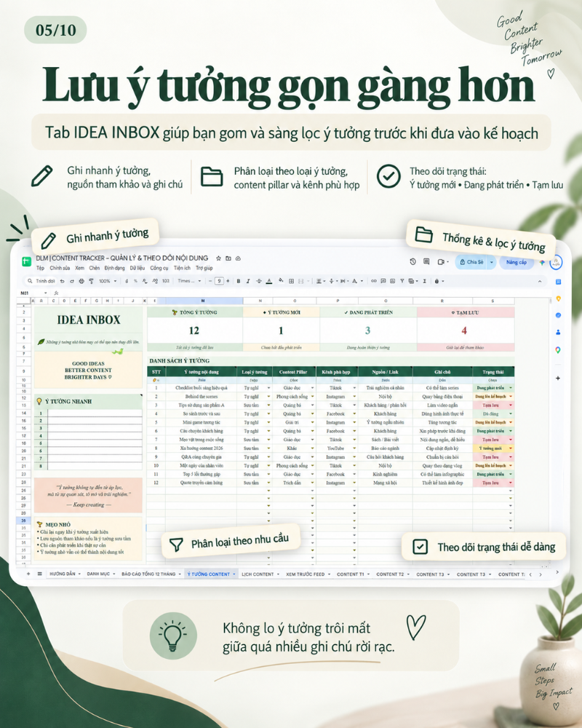Image resolution: width=582 pixels, height=728 pixels.
Task: Check the cloud save status icon
Action: click(x=238, y=258)
